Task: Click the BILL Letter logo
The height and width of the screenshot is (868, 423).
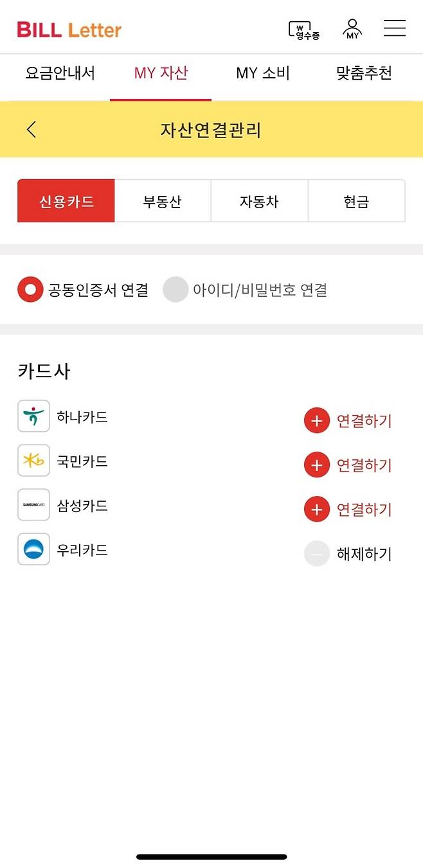Action: coord(69,29)
